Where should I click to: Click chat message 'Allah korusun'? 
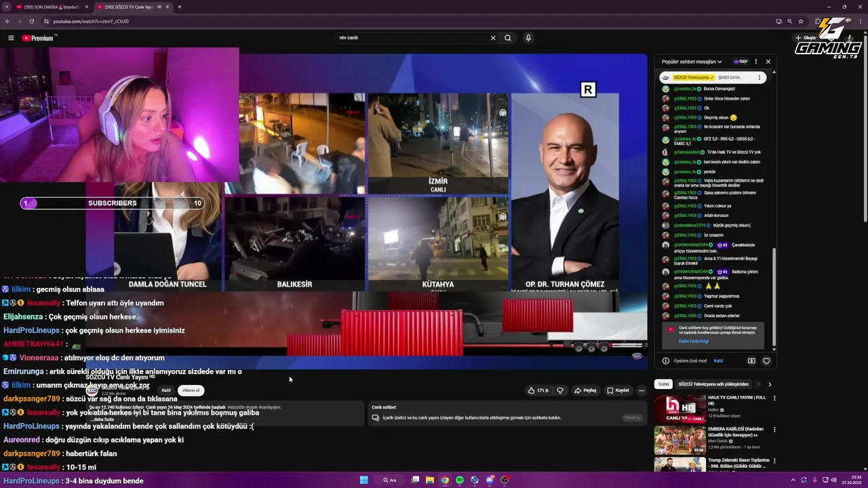pyautogui.click(x=716, y=216)
